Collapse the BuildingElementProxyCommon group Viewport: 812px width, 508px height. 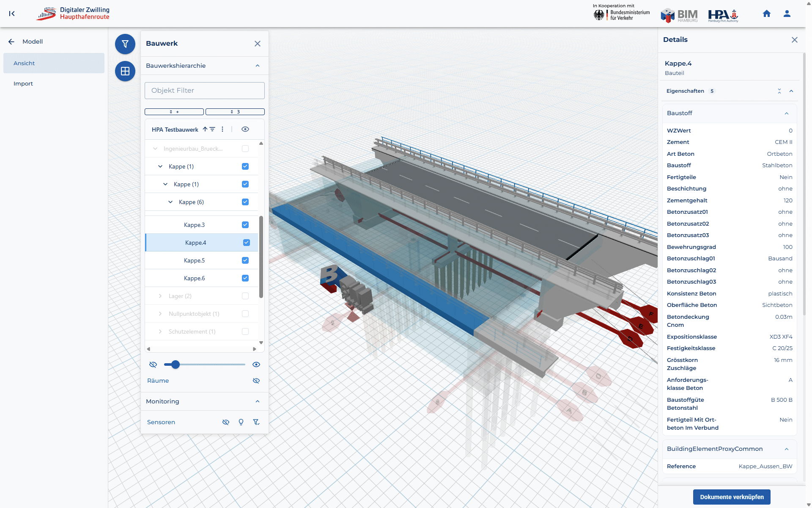(x=787, y=449)
